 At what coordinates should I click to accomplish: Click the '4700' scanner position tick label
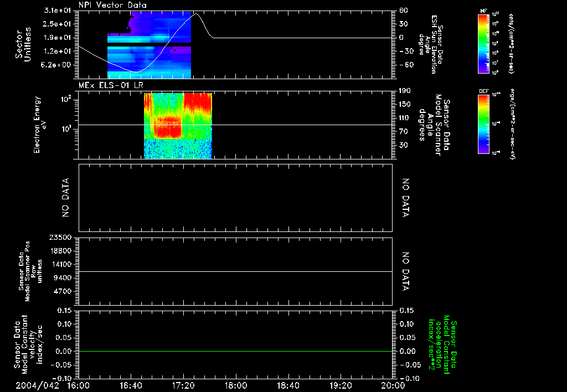62,291
